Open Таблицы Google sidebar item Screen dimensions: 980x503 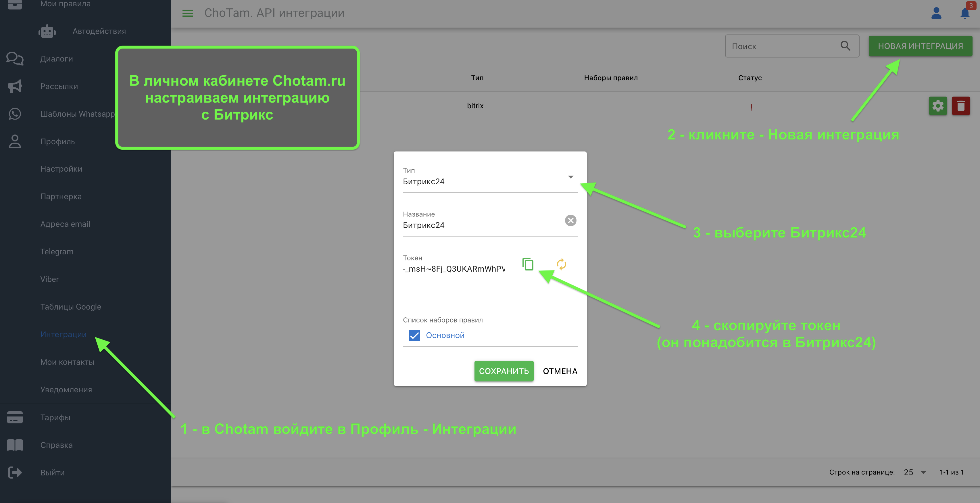pyautogui.click(x=71, y=307)
